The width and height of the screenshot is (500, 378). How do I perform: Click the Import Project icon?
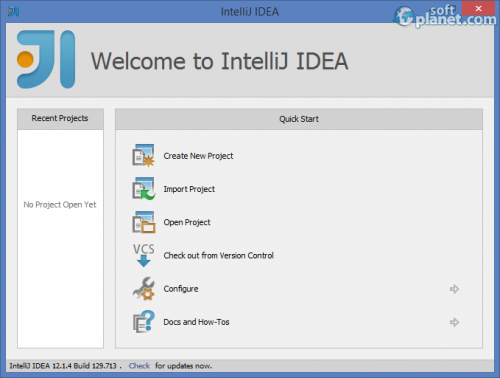[x=144, y=189]
